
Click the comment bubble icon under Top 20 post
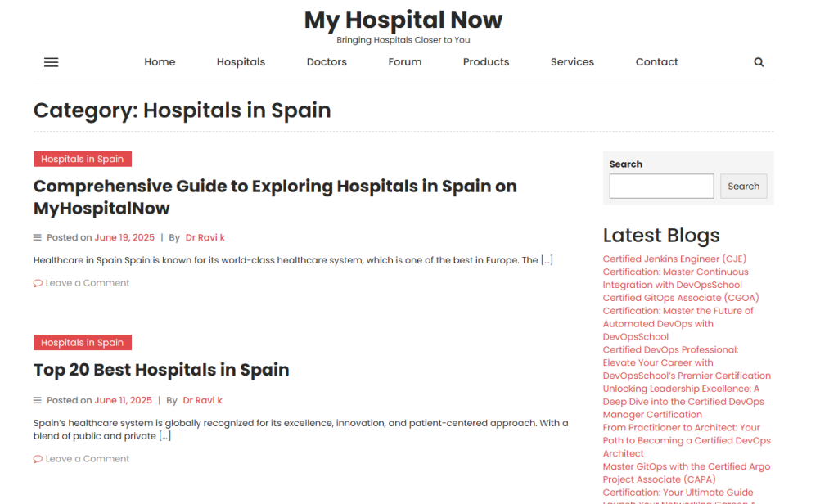[38, 459]
